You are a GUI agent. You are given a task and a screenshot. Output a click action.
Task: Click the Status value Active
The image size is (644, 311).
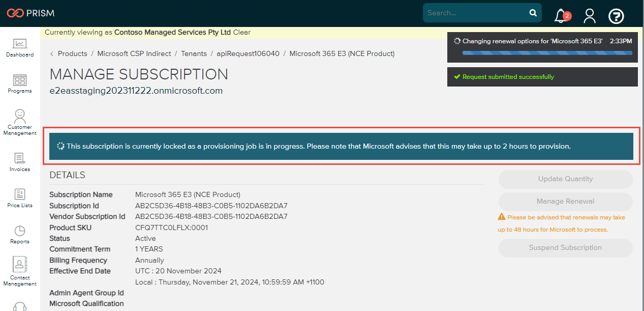click(x=145, y=238)
